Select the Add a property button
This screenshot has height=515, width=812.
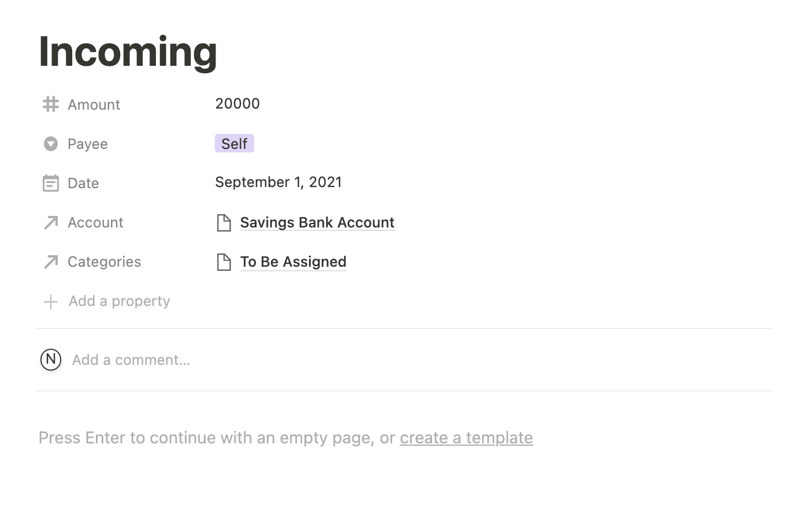(x=107, y=301)
